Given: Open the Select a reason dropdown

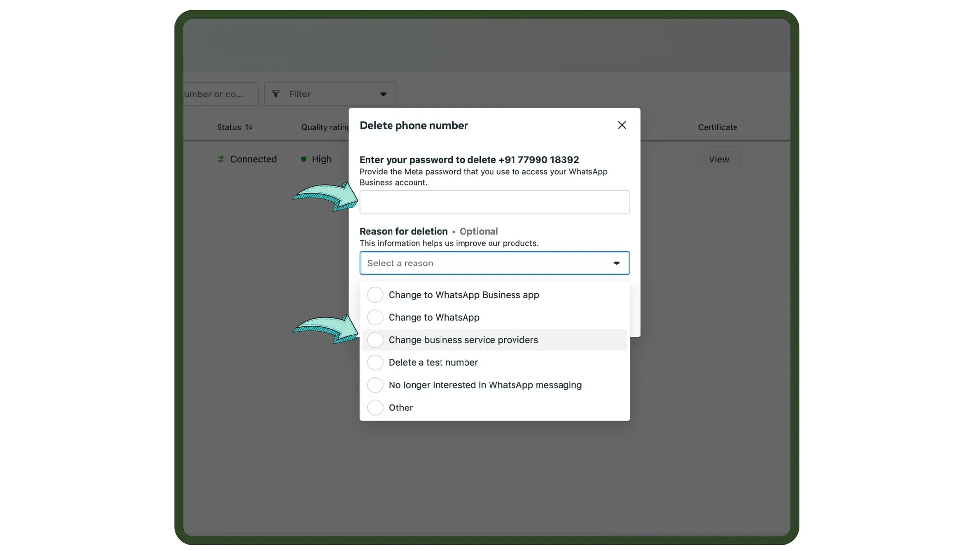Looking at the screenshot, I should [x=494, y=263].
